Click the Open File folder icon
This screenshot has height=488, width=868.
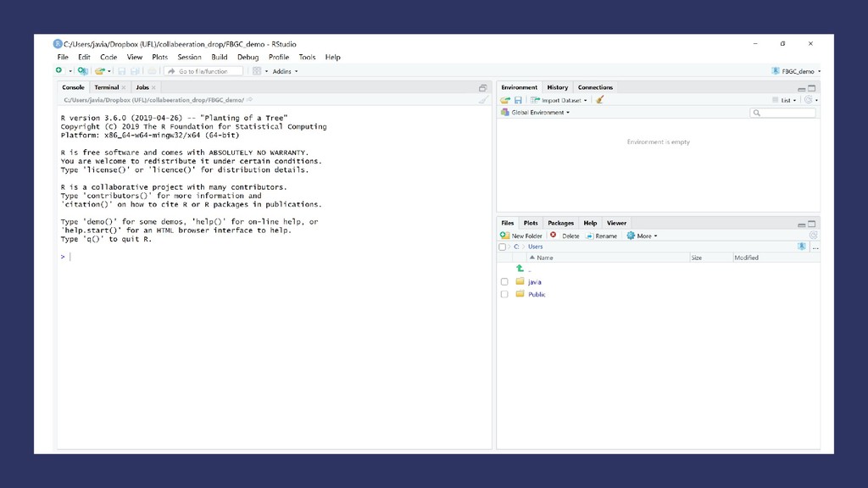tap(99, 71)
